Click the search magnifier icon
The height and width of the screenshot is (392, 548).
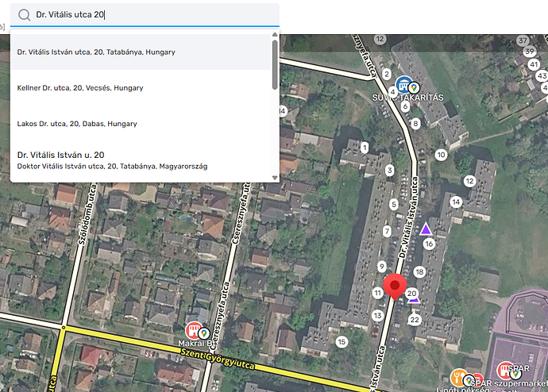(x=24, y=14)
